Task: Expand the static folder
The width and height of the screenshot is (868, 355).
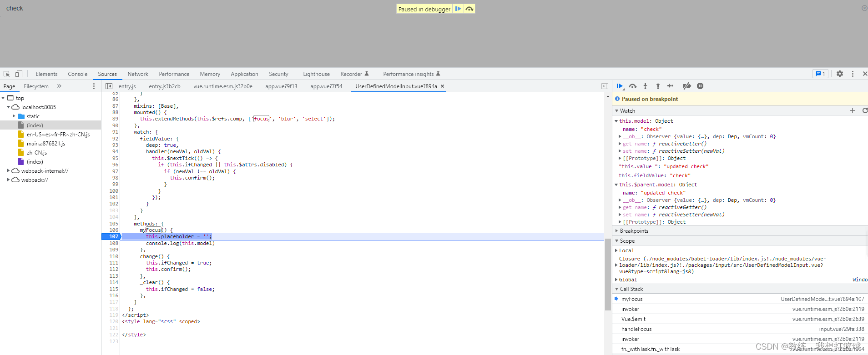Action: (14, 116)
